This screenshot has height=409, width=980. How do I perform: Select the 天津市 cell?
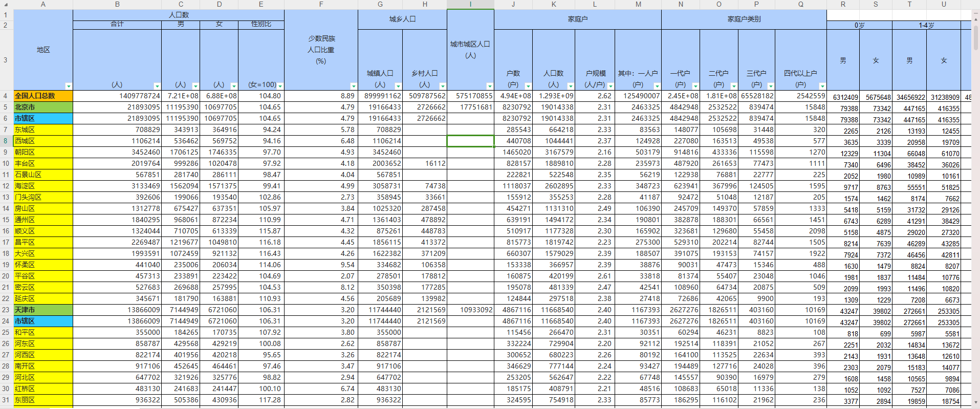[x=43, y=310]
